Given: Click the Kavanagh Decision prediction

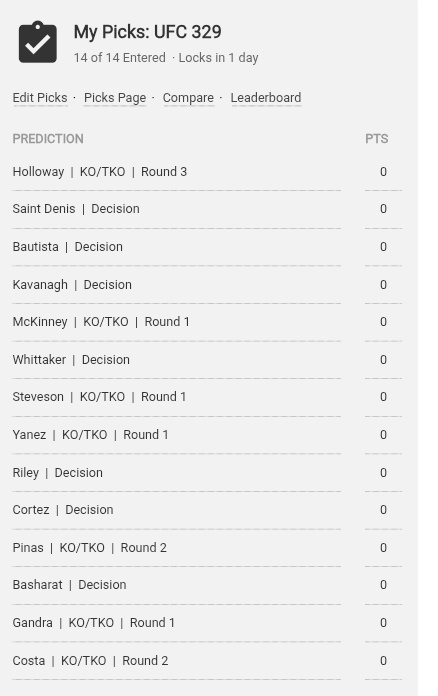Looking at the screenshot, I should click(72, 285).
